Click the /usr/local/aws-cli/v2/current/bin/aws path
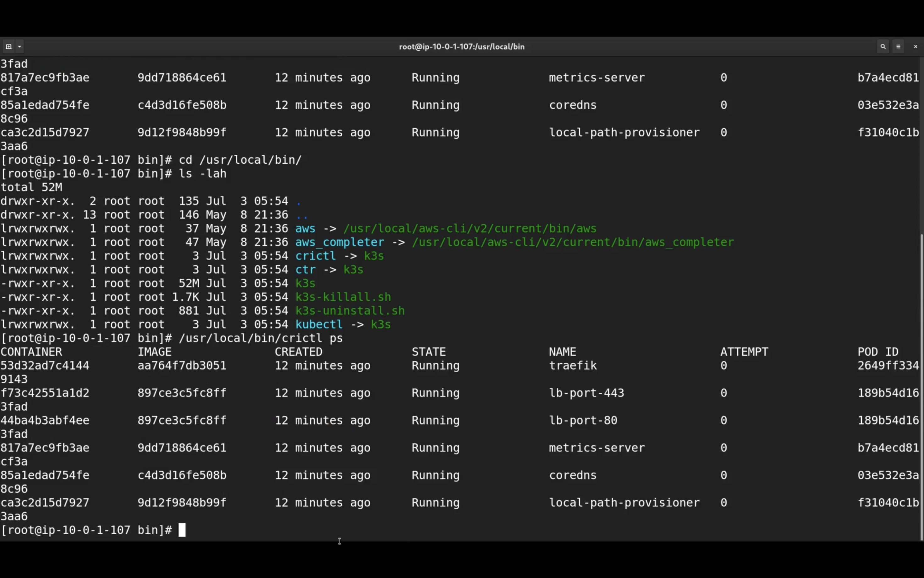This screenshot has width=924, height=578. point(470,229)
